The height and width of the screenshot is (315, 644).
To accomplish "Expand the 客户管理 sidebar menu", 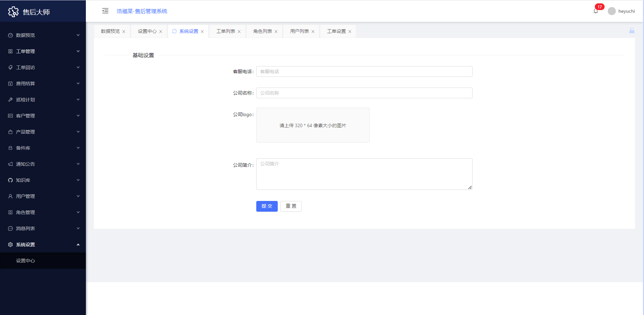I will tap(43, 116).
